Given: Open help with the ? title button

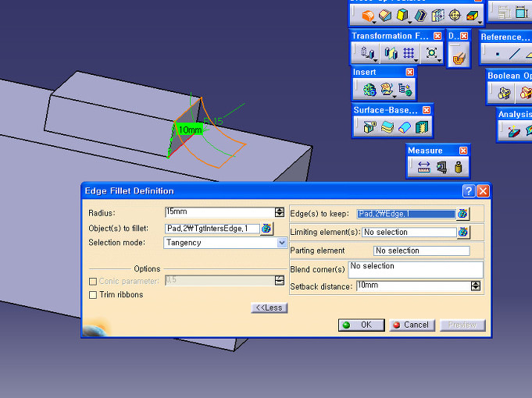Looking at the screenshot, I should [469, 191].
